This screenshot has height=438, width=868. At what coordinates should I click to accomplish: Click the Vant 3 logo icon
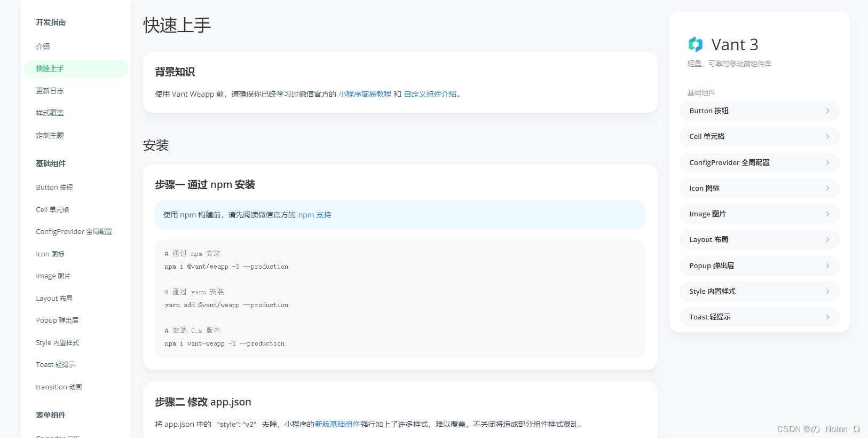[x=695, y=44]
